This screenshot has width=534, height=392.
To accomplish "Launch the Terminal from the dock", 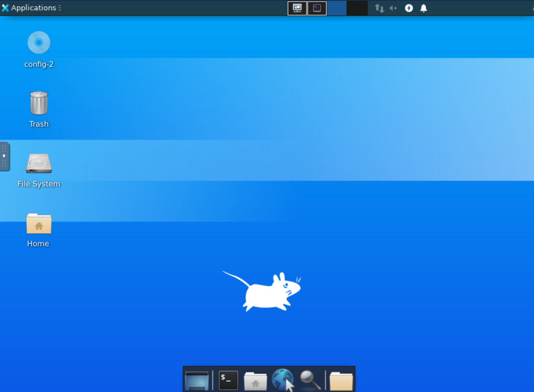I will [x=228, y=380].
